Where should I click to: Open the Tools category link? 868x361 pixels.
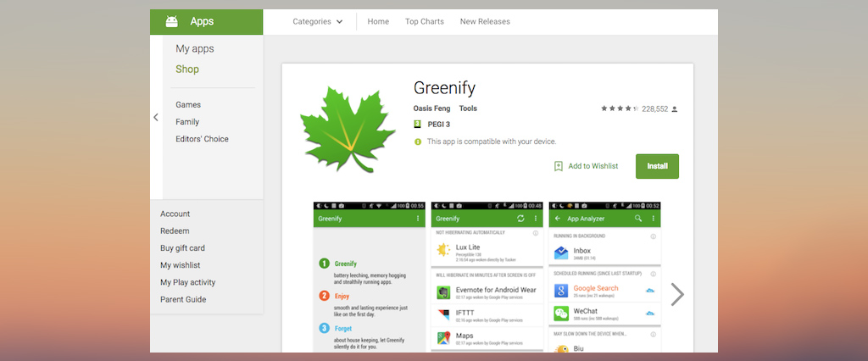coord(468,108)
